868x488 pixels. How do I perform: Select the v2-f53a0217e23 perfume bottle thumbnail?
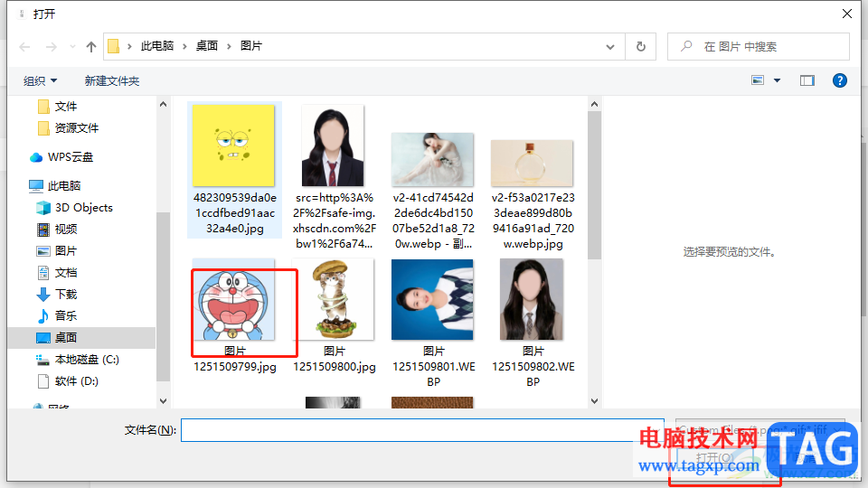click(532, 164)
